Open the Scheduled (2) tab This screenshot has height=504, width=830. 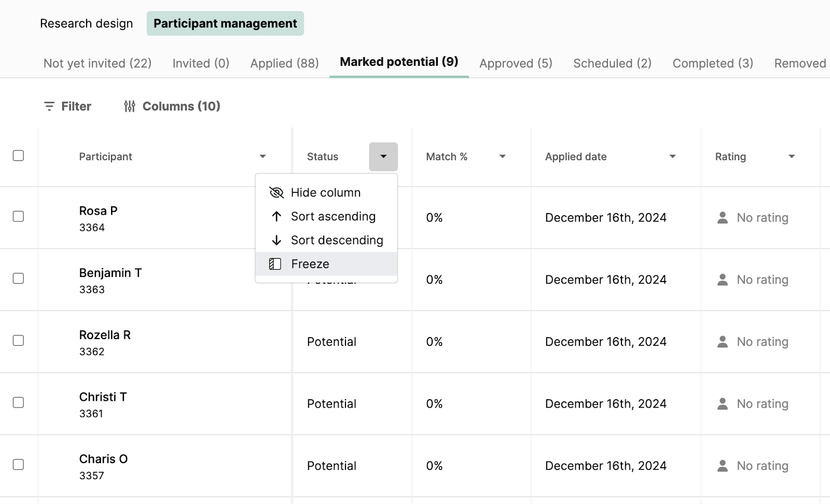click(x=612, y=63)
